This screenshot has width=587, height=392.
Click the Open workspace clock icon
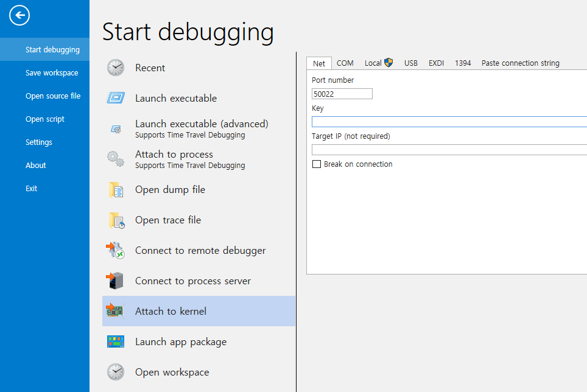116,372
